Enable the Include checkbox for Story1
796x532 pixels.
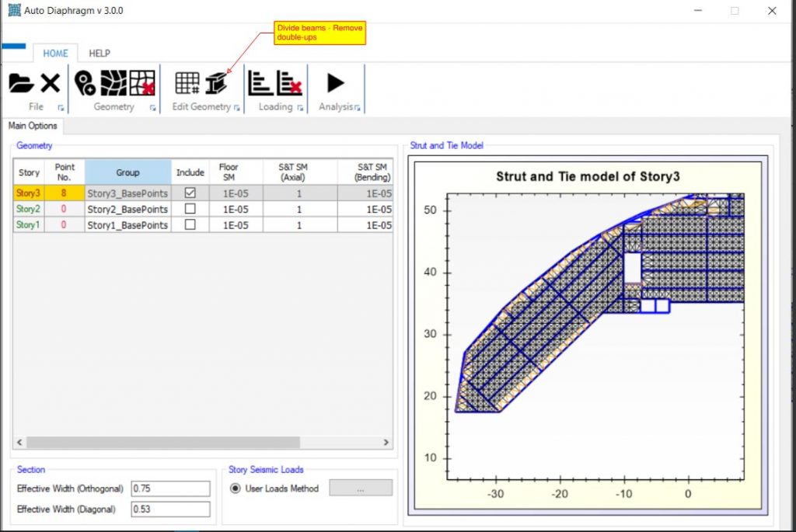tap(190, 224)
